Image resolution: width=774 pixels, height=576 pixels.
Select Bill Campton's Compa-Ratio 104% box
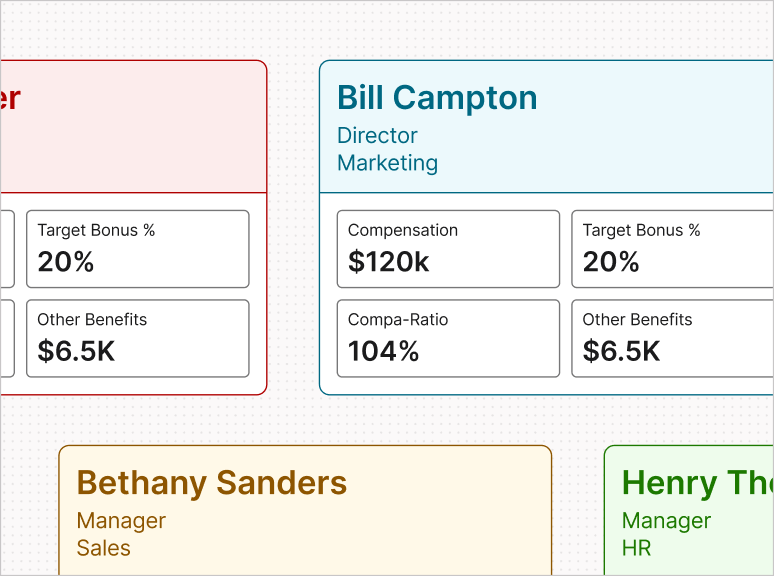tap(448, 338)
